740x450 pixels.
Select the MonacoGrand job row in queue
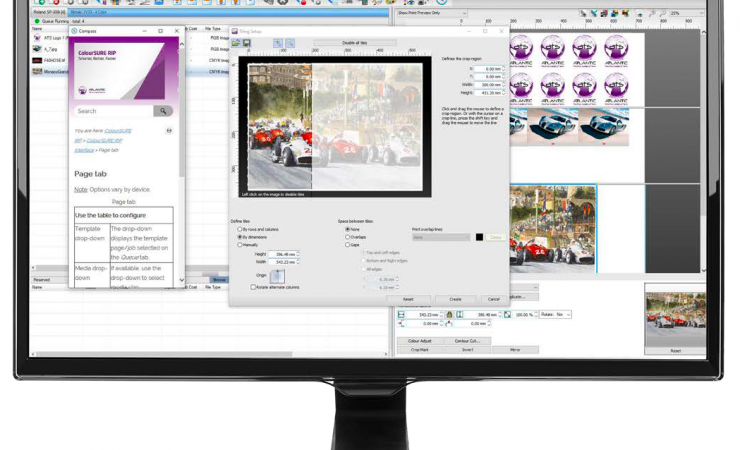click(45, 73)
